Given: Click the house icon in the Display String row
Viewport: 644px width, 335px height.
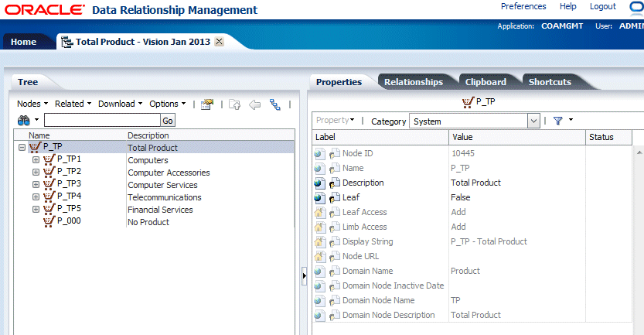Looking at the screenshot, I should (x=319, y=242).
